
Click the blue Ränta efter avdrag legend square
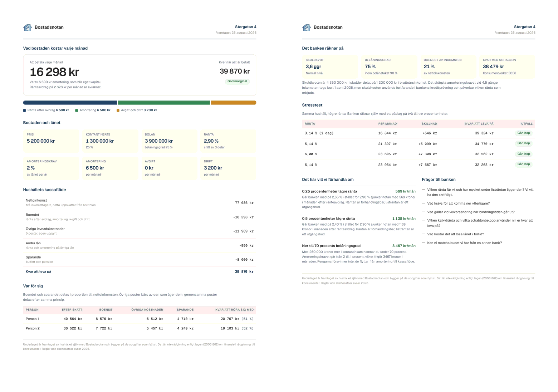[x=24, y=111]
